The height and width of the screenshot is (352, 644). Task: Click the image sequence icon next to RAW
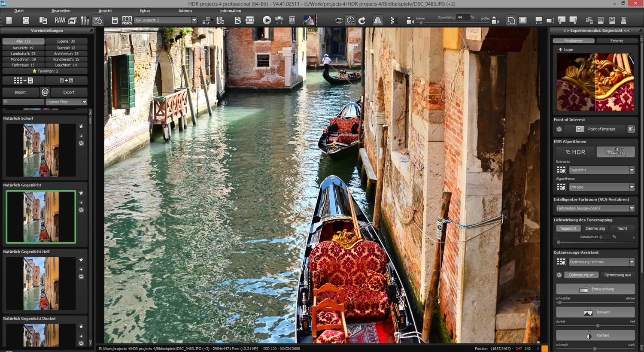(73, 20)
